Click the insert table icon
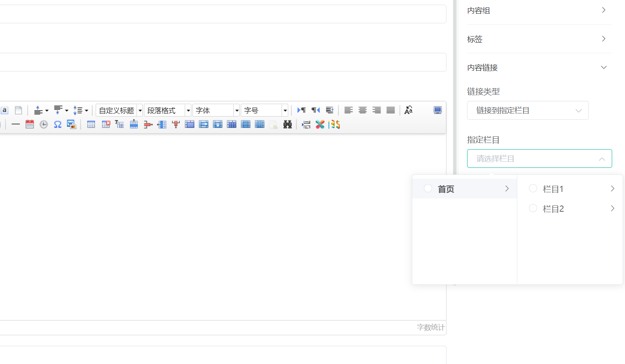Image resolution: width=625 pixels, height=364 pixels. [91, 124]
